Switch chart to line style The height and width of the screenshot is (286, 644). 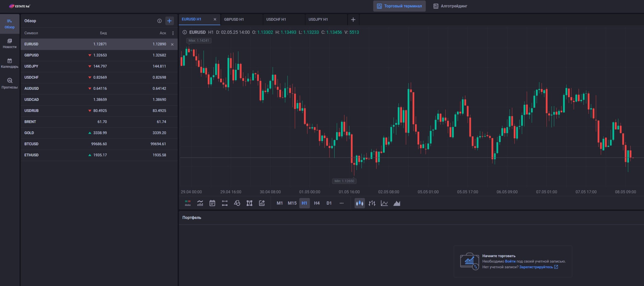[x=384, y=203]
